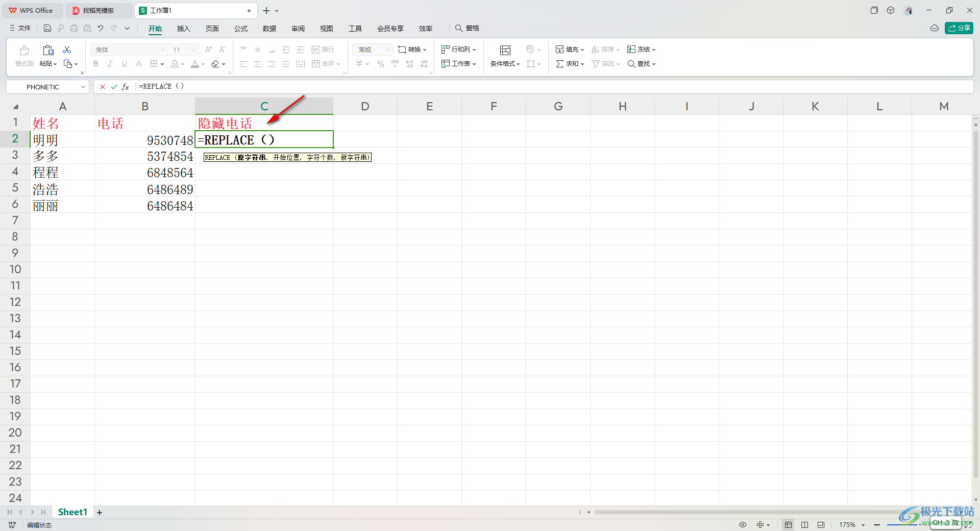Image resolution: width=980 pixels, height=531 pixels.
Task: Open Print Preview icon
Action: click(x=87, y=28)
